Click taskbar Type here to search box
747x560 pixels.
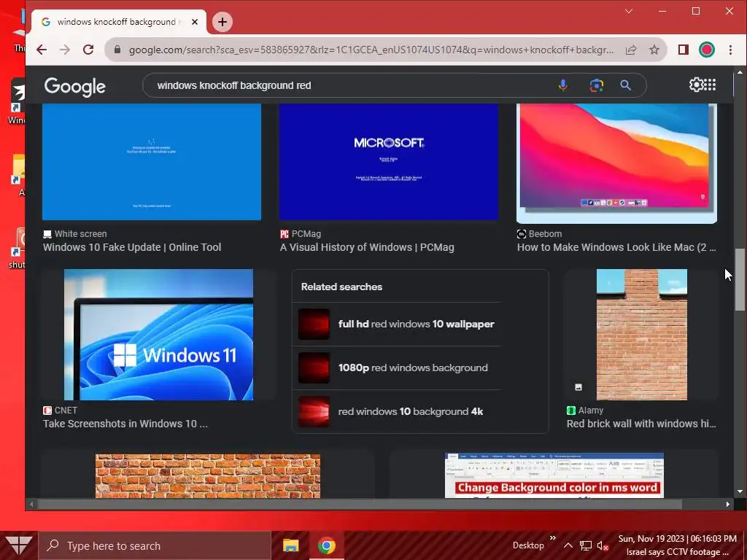click(x=155, y=545)
